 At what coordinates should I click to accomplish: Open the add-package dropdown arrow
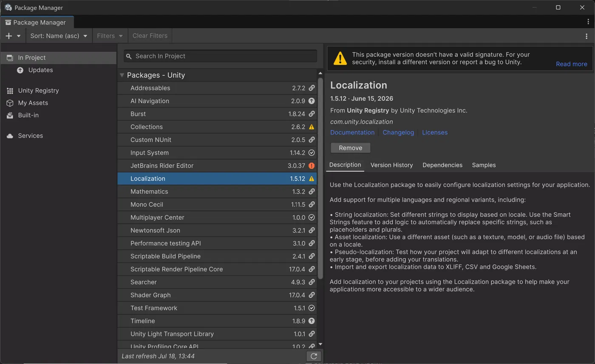pyautogui.click(x=19, y=36)
